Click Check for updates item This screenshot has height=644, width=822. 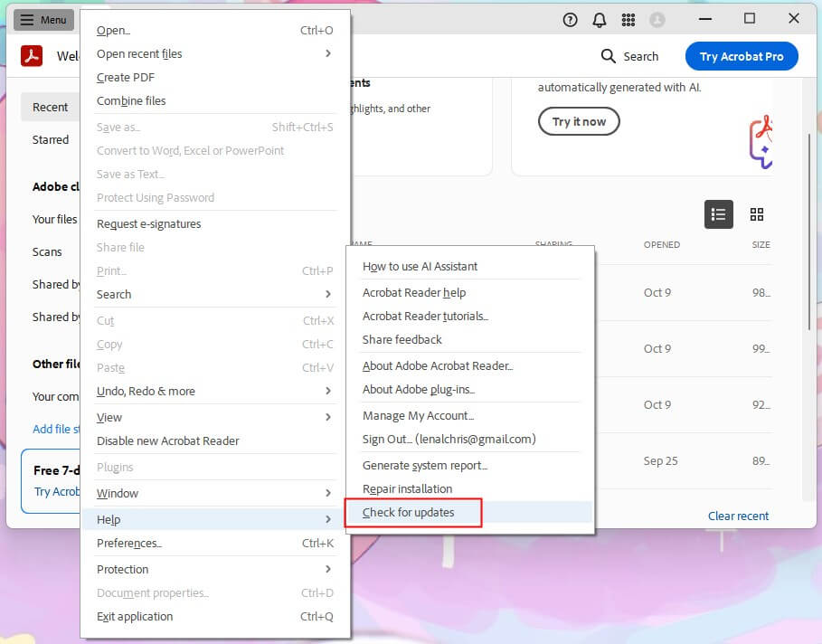click(x=470, y=512)
